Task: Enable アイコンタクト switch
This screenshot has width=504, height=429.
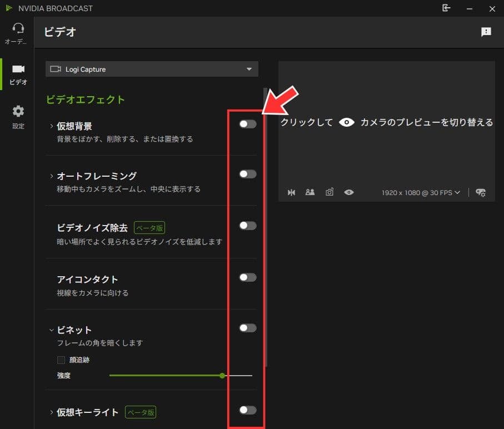Action: (248, 277)
